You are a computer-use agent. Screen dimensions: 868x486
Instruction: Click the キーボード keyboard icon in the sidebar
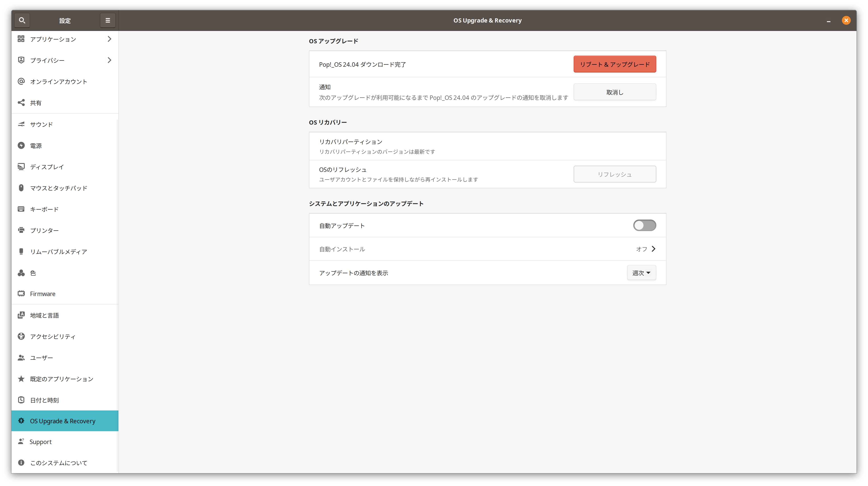pyautogui.click(x=21, y=209)
